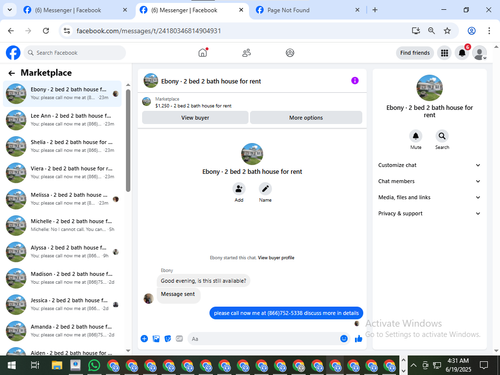Open the Chrome profile icon

(471, 31)
